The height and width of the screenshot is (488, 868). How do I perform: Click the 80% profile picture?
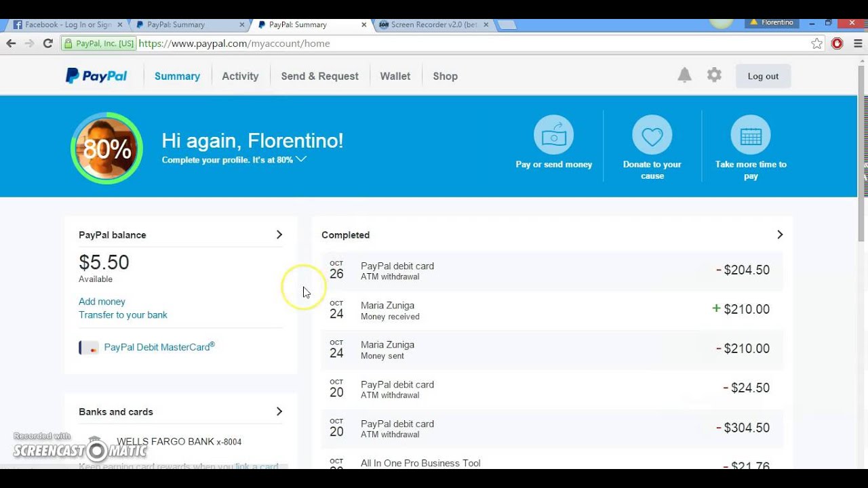tap(106, 148)
